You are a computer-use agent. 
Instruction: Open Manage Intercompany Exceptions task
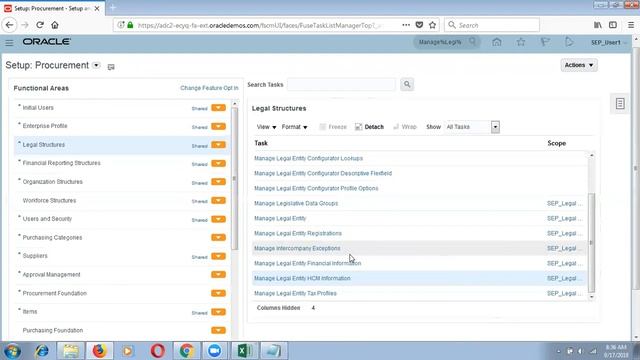tap(297, 248)
